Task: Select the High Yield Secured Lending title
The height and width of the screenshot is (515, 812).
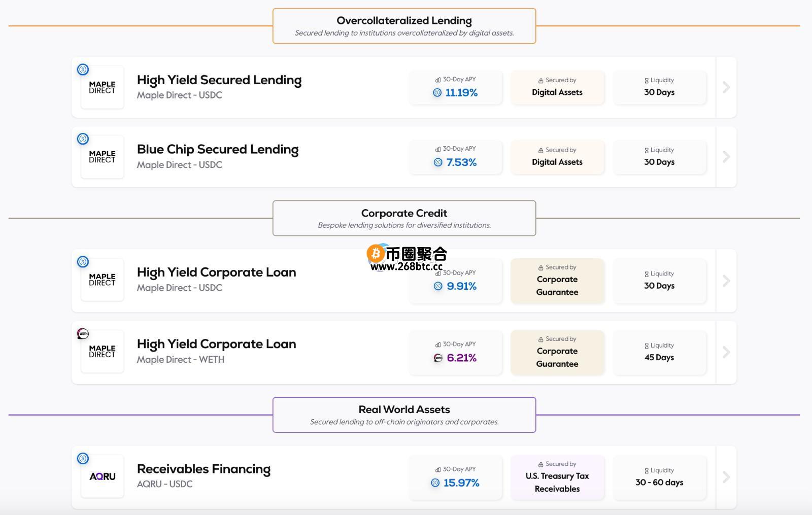Action: click(219, 80)
